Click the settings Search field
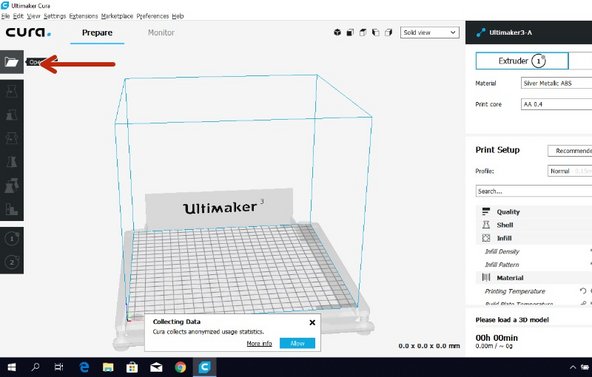 point(534,191)
